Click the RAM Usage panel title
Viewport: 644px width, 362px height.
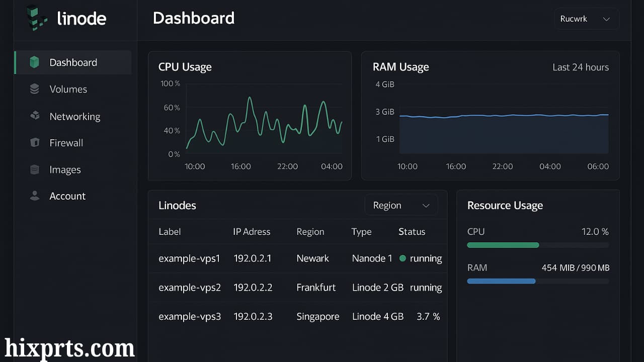coord(401,67)
